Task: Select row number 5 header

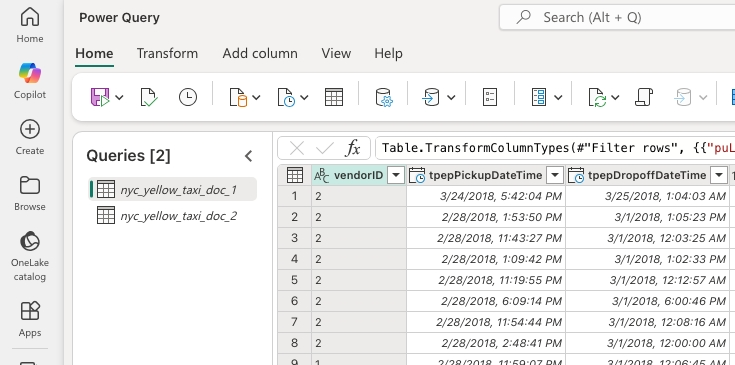Action: pyautogui.click(x=294, y=280)
